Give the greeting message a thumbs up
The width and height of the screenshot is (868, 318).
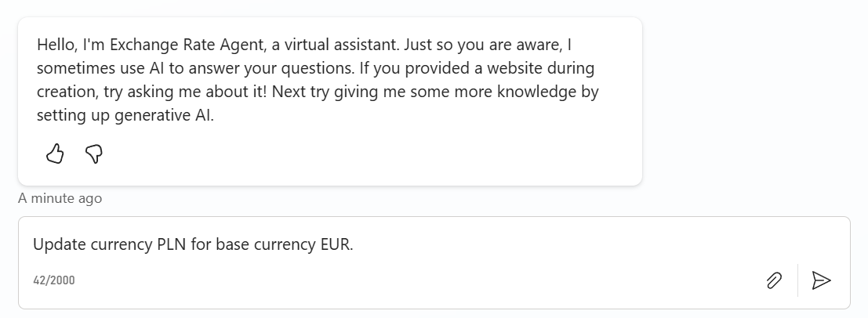[55, 154]
